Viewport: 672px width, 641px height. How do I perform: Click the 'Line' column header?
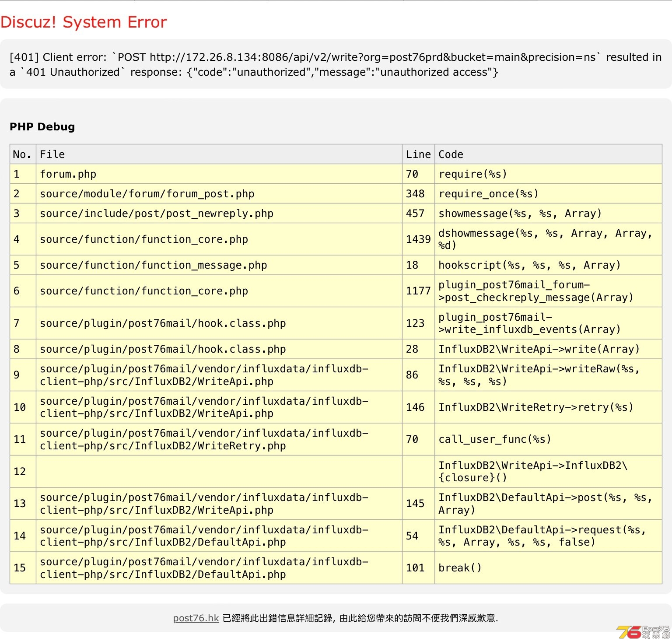pyautogui.click(x=418, y=154)
